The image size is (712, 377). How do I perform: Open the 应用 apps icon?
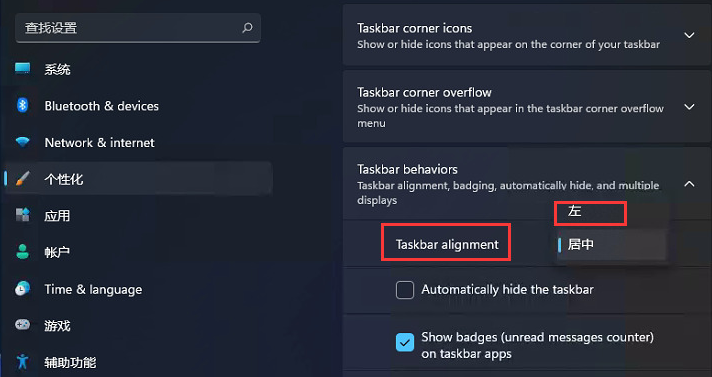[22, 215]
